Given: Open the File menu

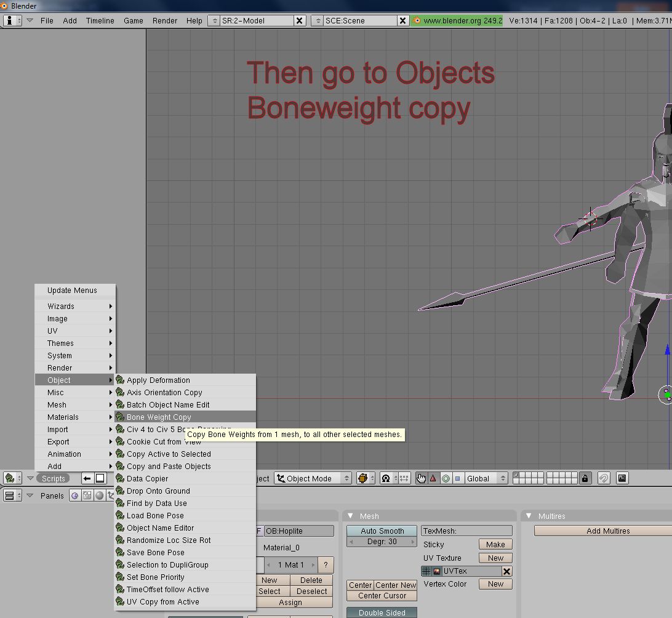Looking at the screenshot, I should 47,20.
